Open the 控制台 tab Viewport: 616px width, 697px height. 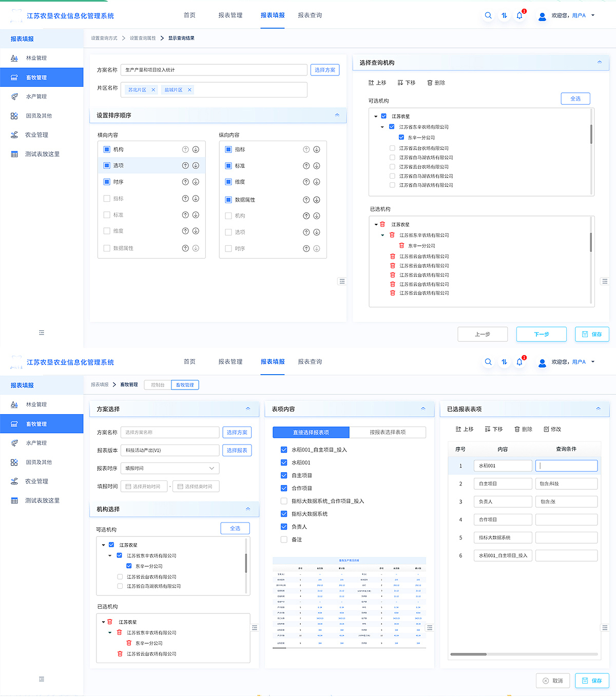158,385
